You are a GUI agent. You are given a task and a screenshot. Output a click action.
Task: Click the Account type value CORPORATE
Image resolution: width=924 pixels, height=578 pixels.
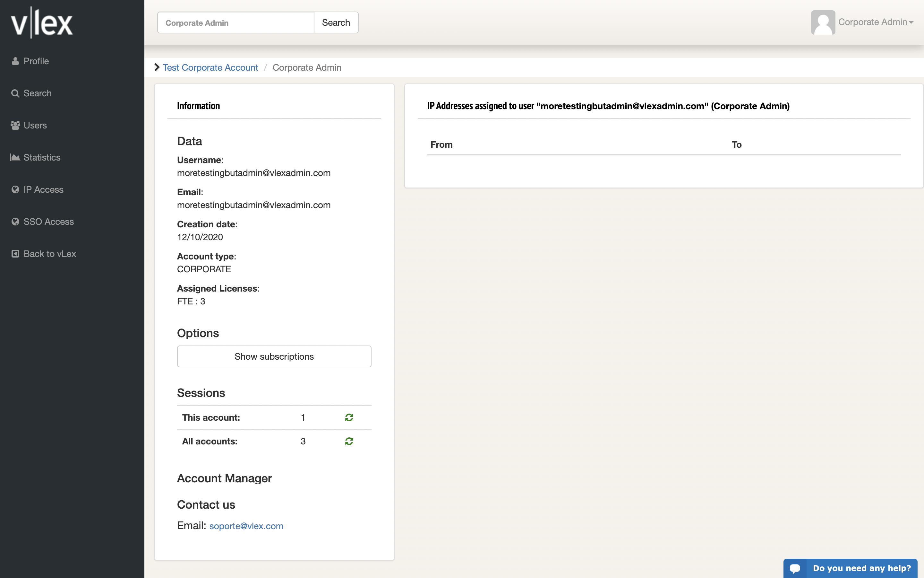[x=204, y=269]
